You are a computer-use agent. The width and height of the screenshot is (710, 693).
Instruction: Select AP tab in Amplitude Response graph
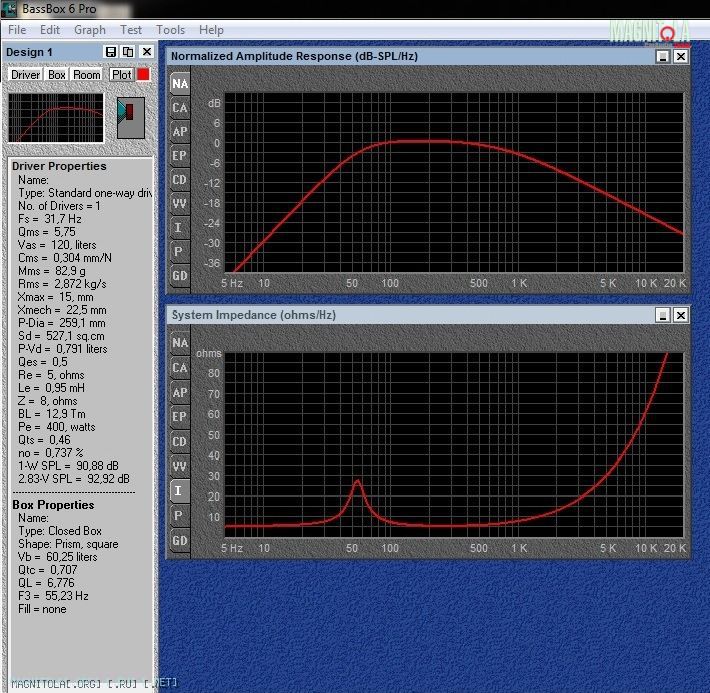click(x=180, y=132)
